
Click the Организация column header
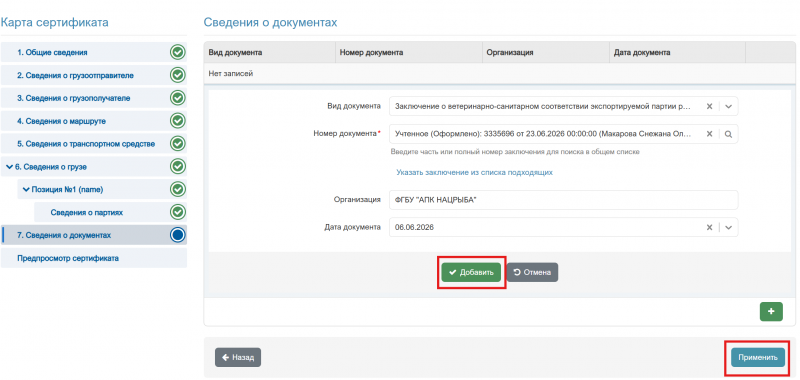pos(545,52)
